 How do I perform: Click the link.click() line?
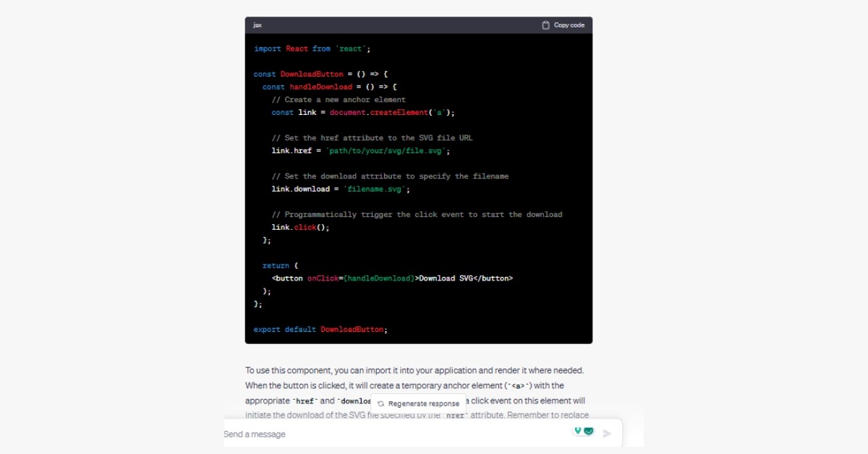coord(300,228)
